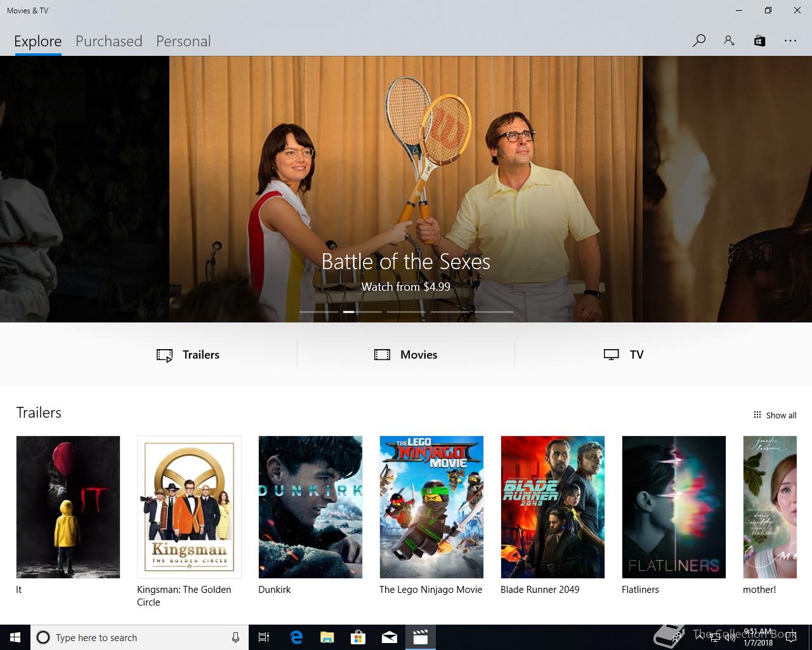Click the mother! title text
The height and width of the screenshot is (650, 812).
pos(759,590)
